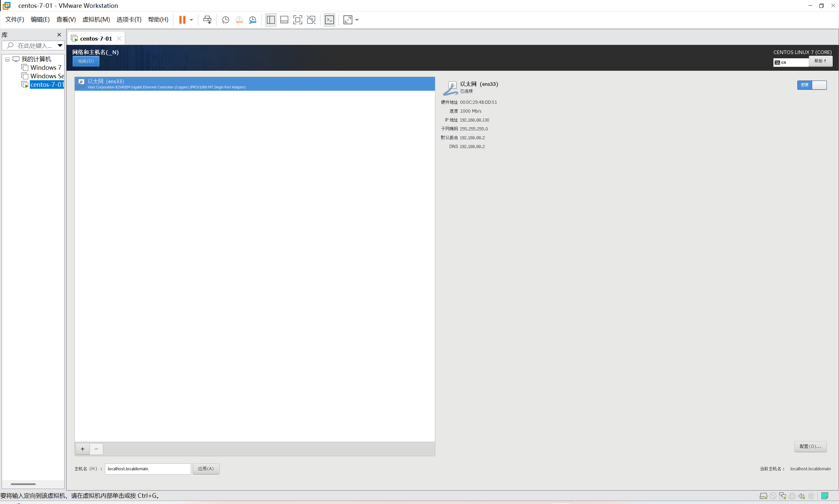Toggle the ens33 Ethernet switch off
This screenshot has width=839, height=504.
(x=811, y=85)
